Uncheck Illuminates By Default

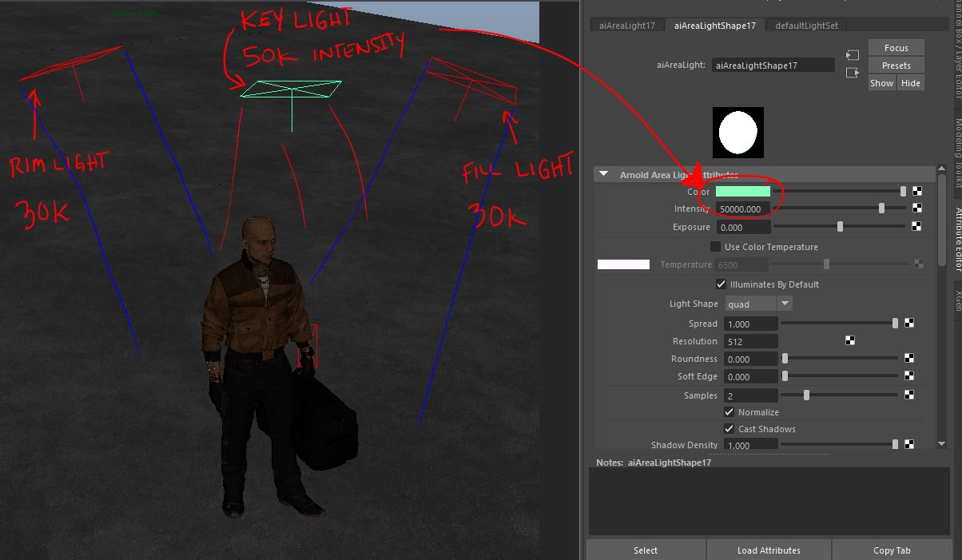721,284
